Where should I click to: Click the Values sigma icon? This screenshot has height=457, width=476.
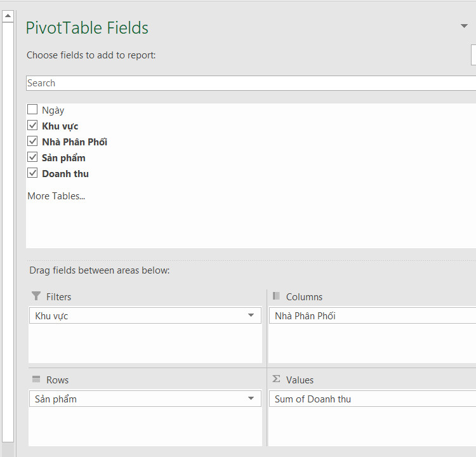[276, 379]
